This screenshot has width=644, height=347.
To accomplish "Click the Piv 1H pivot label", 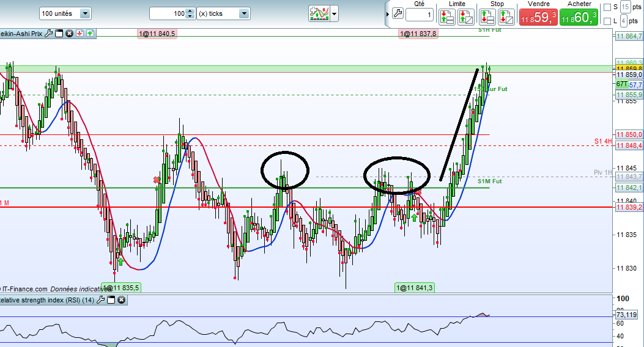I will click(x=602, y=172).
